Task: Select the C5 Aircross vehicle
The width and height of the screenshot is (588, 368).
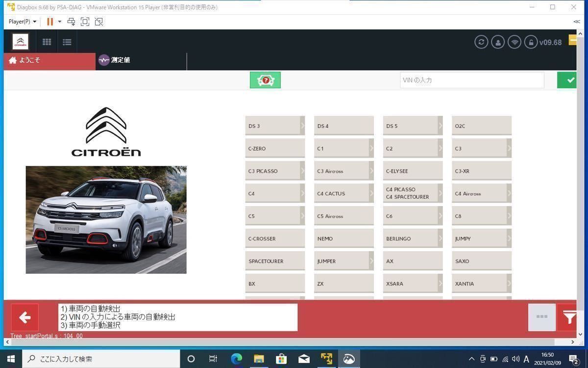Action: (344, 216)
